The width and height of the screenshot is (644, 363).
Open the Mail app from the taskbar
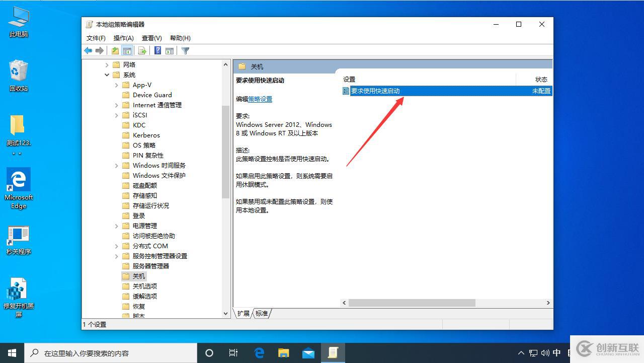tap(308, 353)
